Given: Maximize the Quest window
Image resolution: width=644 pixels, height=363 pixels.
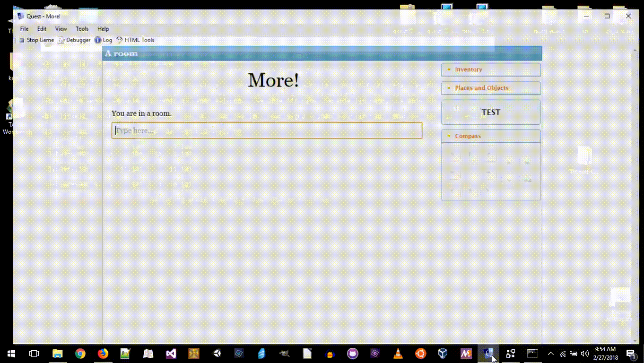Looking at the screenshot, I should [x=607, y=16].
